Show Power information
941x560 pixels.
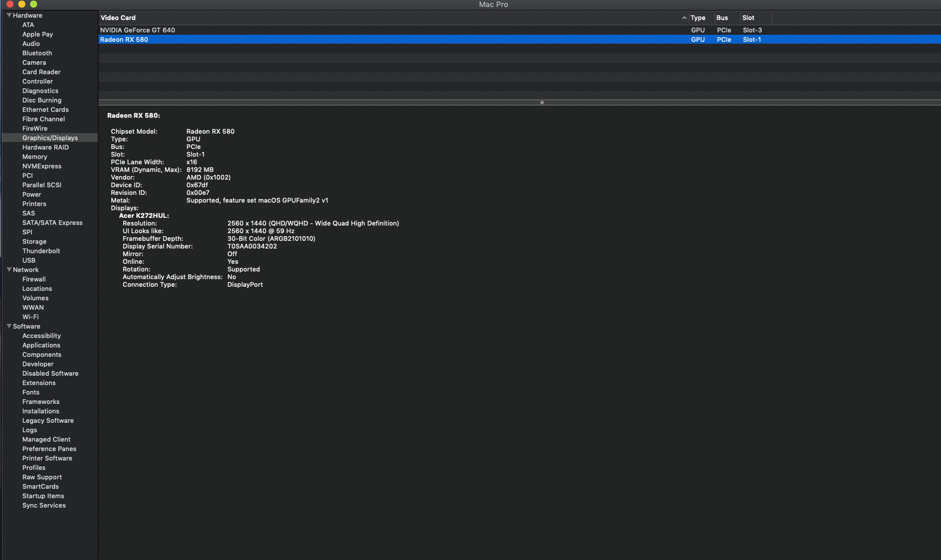tap(32, 194)
